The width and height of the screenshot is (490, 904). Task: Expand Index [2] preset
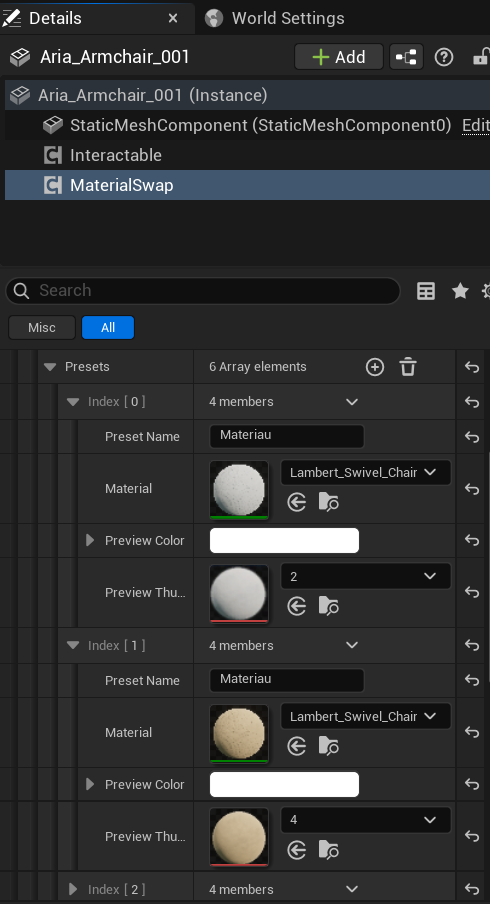click(73, 890)
